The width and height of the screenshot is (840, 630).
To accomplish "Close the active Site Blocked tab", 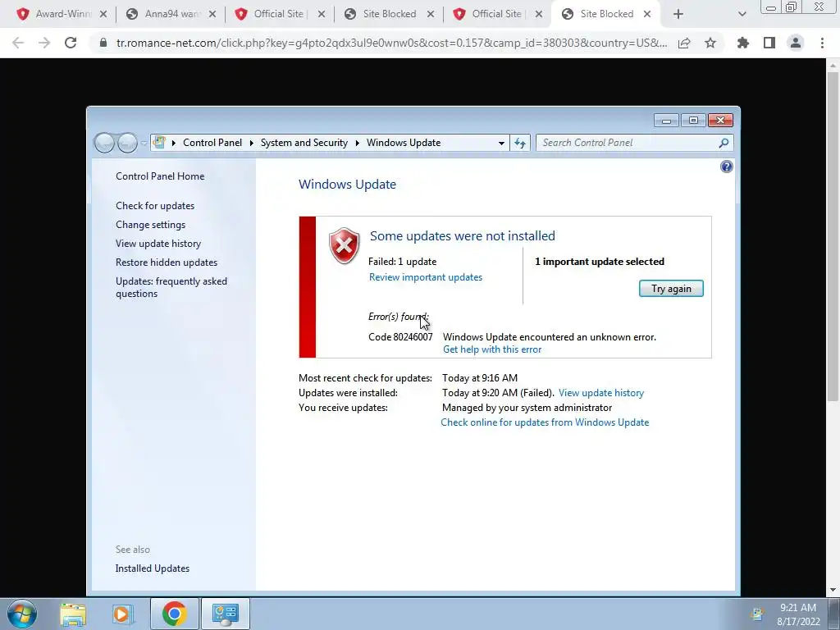I will click(x=647, y=14).
